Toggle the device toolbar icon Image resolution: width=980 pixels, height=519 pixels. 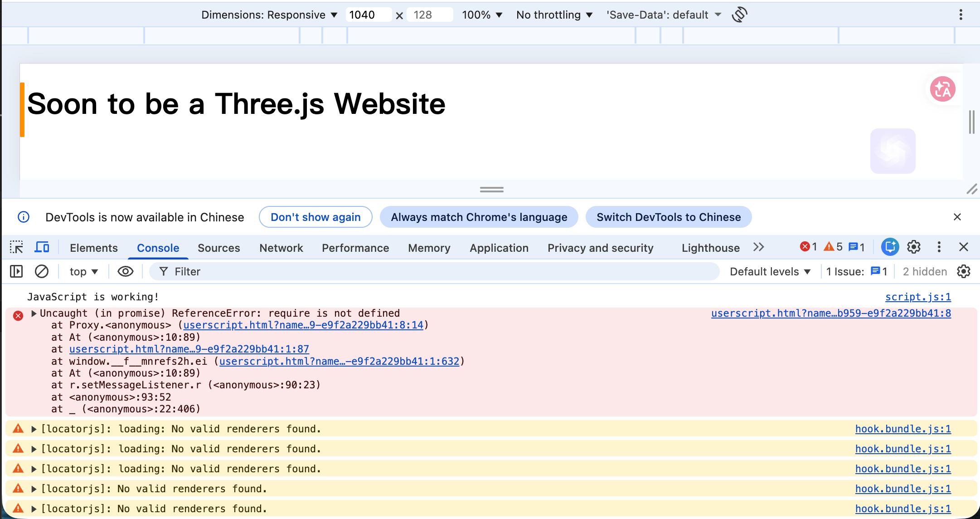[x=42, y=247]
